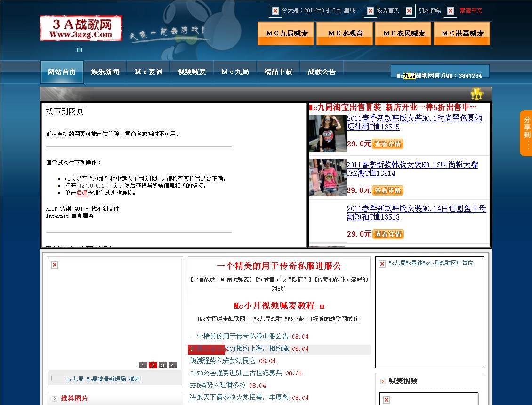The width and height of the screenshot is (532, 405).
Task: Click the icon next to 喊麦视频 heading
Action: [383, 381]
